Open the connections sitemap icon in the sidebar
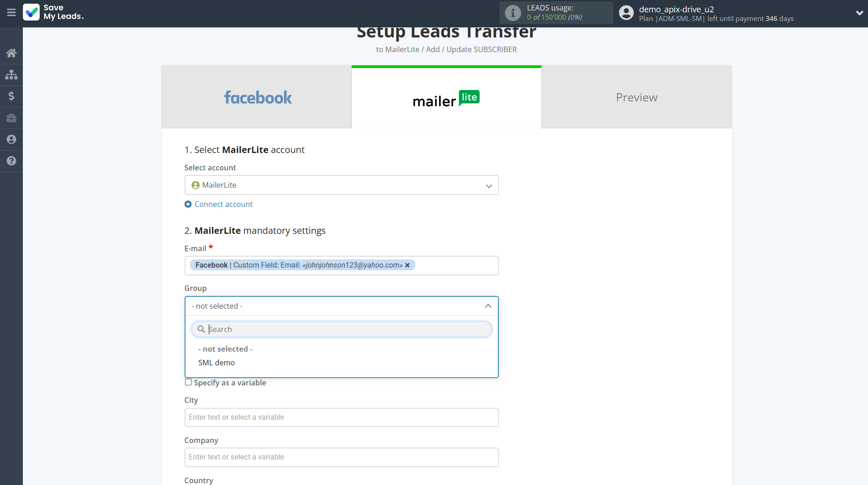868x485 pixels. 11,74
